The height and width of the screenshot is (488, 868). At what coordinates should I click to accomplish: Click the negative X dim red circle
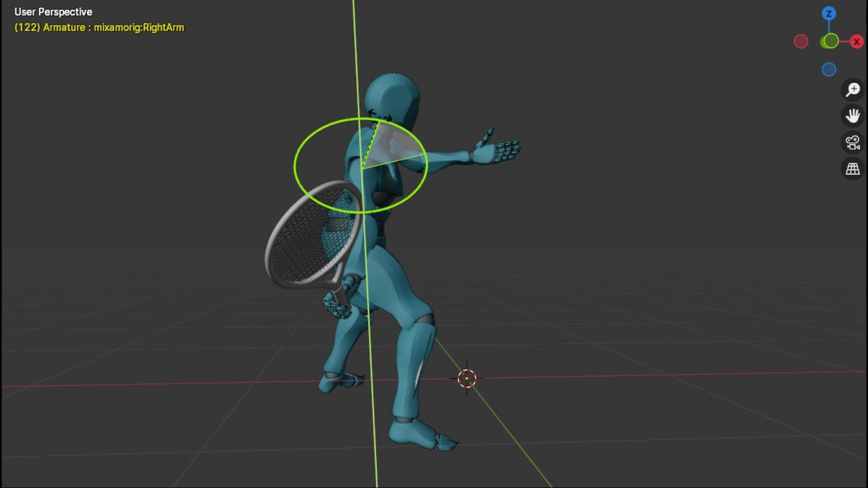pos(801,41)
